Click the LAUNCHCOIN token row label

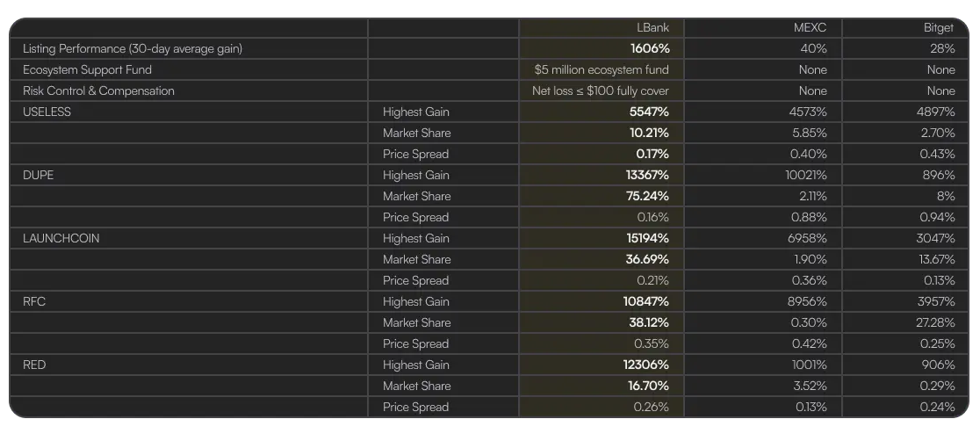click(x=61, y=238)
